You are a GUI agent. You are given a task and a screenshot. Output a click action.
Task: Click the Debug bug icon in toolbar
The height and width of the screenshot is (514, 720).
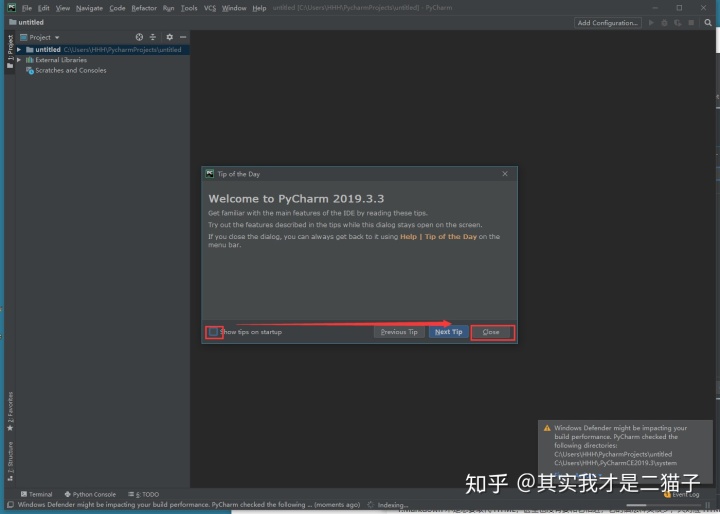click(x=664, y=23)
